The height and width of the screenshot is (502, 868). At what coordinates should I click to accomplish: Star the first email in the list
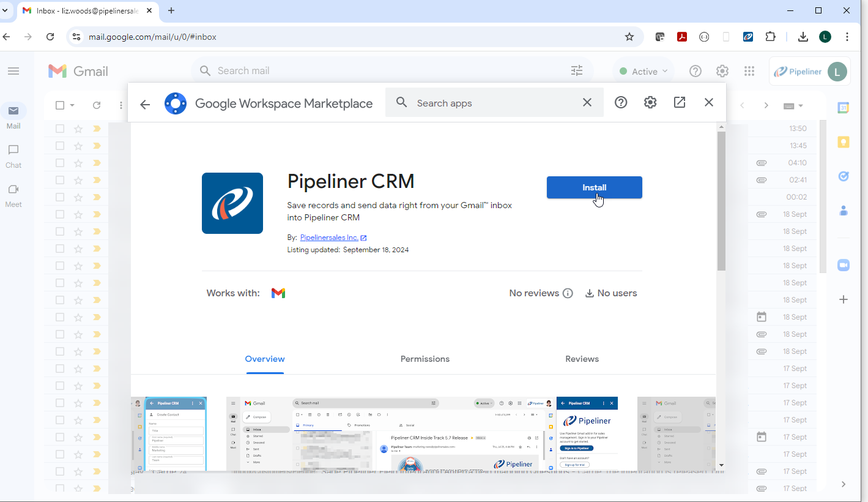tap(78, 129)
